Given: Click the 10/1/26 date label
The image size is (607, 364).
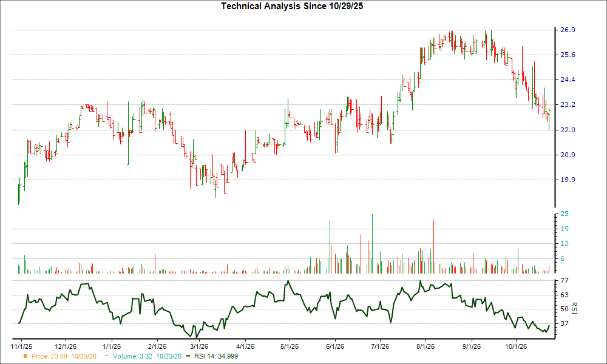Looking at the screenshot, I should (515, 346).
